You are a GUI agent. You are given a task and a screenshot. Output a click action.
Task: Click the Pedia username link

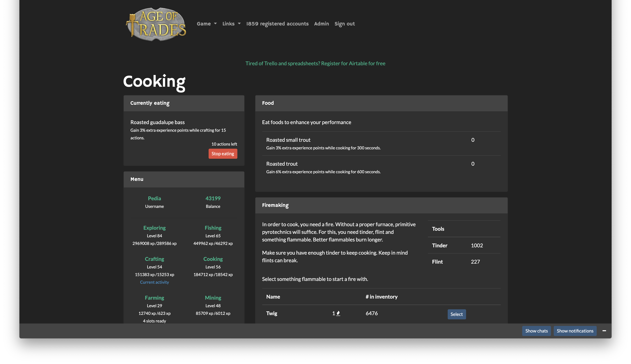tap(154, 198)
